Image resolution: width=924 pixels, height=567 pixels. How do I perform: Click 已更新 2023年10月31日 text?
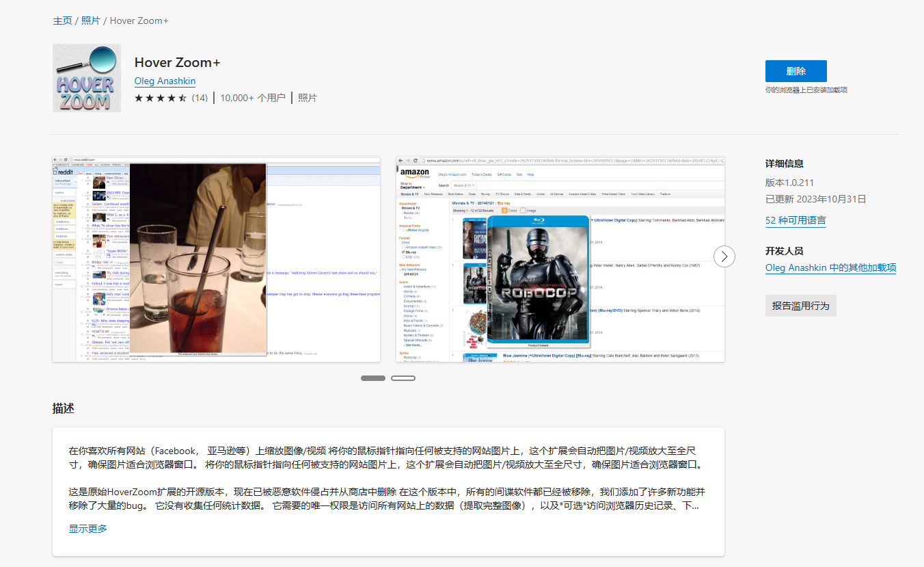[x=816, y=199]
